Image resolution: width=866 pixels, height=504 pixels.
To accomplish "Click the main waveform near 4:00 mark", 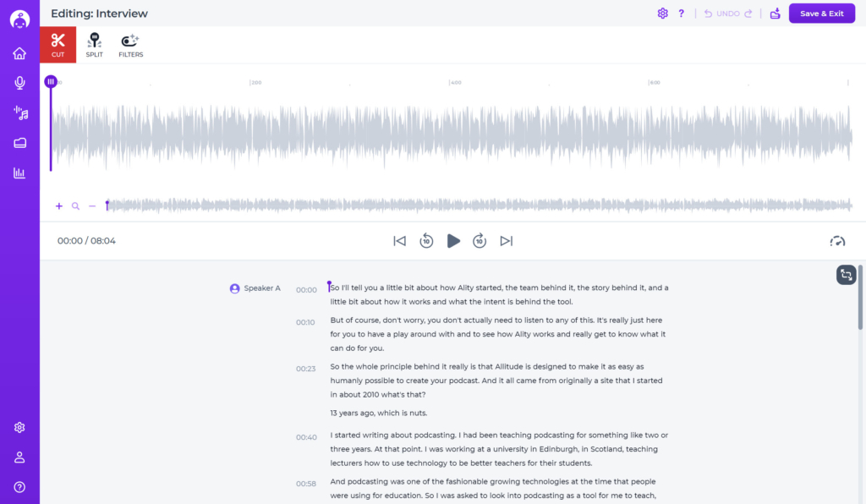I will (x=450, y=136).
